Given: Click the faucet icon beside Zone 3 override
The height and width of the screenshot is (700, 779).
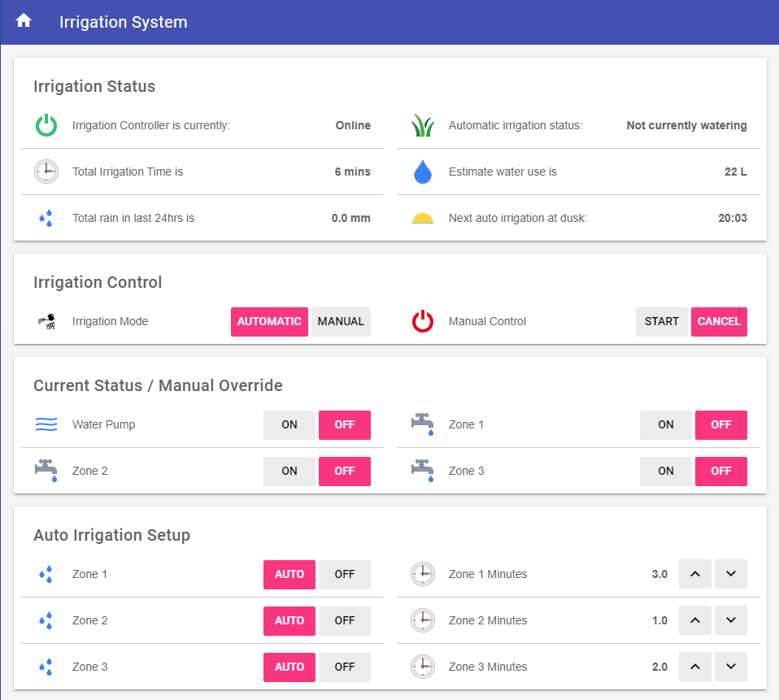Looking at the screenshot, I should click(x=423, y=471).
